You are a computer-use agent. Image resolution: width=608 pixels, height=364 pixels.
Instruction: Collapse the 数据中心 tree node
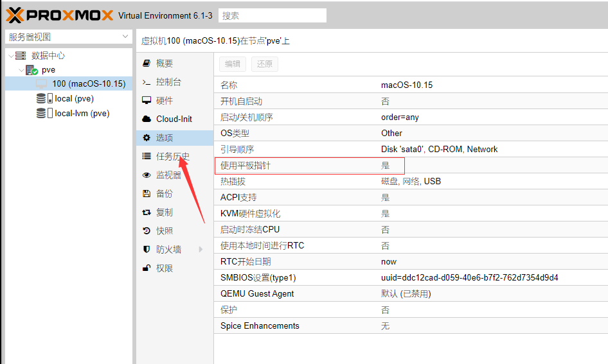point(11,56)
